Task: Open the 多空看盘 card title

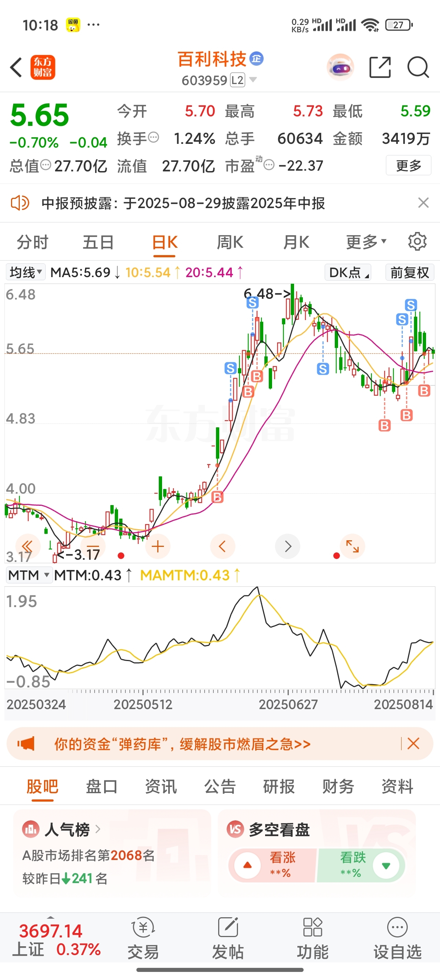Action: pyautogui.click(x=279, y=830)
